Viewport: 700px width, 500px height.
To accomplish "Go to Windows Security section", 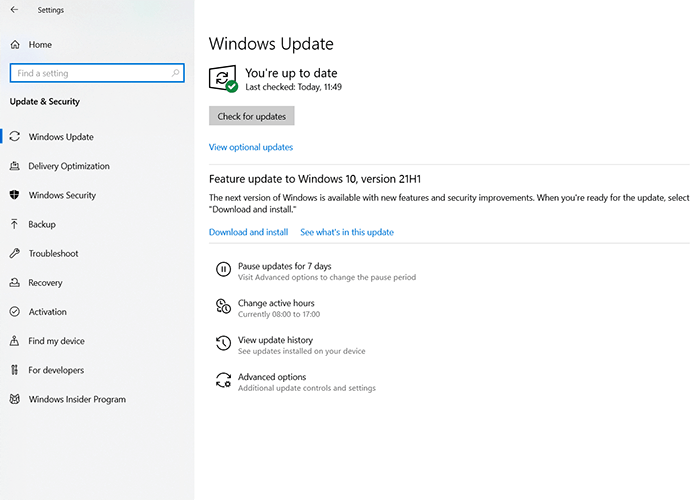I will click(62, 195).
